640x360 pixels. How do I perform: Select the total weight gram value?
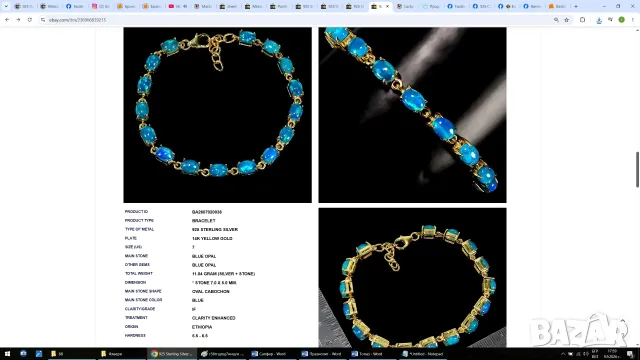pyautogui.click(x=223, y=274)
